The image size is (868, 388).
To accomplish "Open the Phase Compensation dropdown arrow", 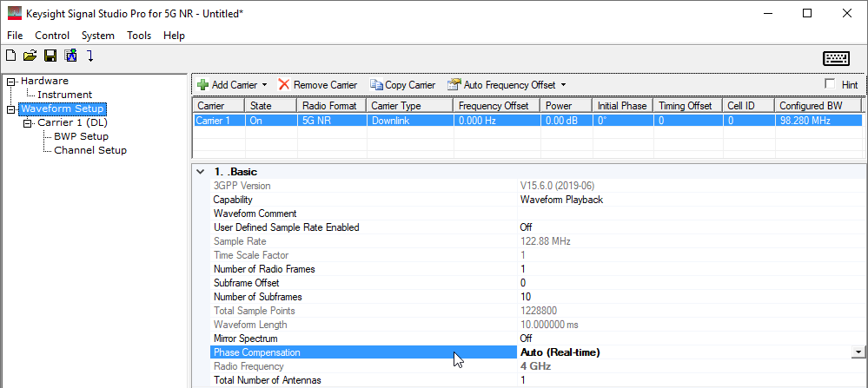I will point(858,352).
